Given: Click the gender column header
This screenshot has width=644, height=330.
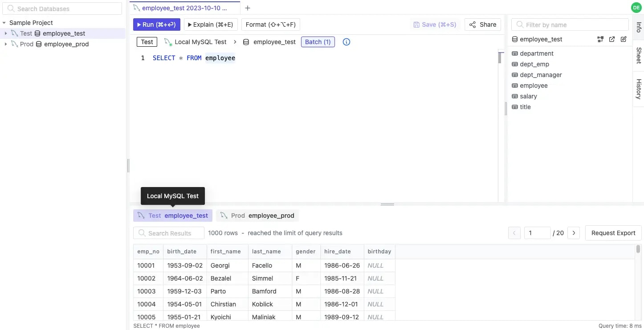Looking at the screenshot, I should click(x=306, y=252).
